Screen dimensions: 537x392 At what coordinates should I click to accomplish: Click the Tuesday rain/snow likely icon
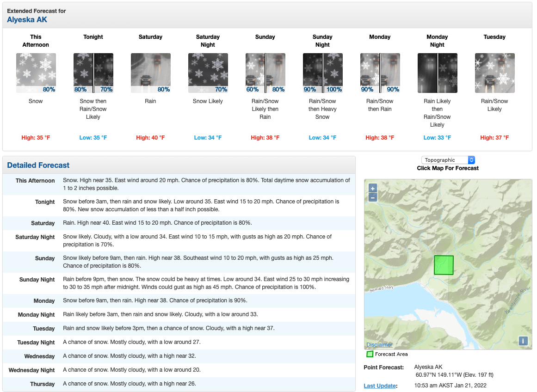click(x=495, y=73)
